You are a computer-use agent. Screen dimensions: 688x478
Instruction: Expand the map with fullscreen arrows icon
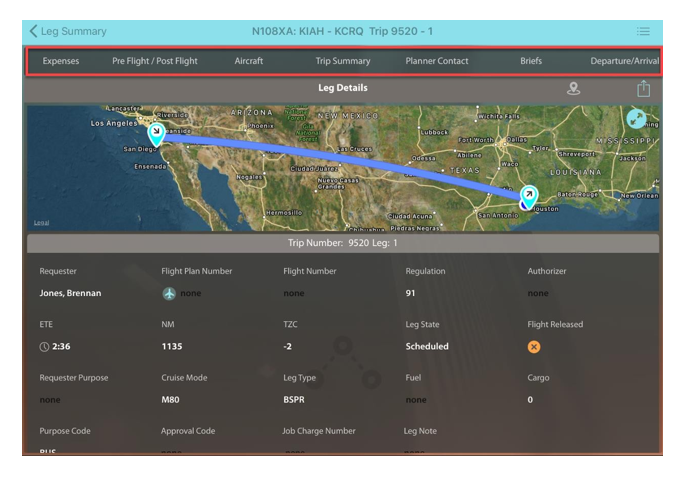click(636, 119)
